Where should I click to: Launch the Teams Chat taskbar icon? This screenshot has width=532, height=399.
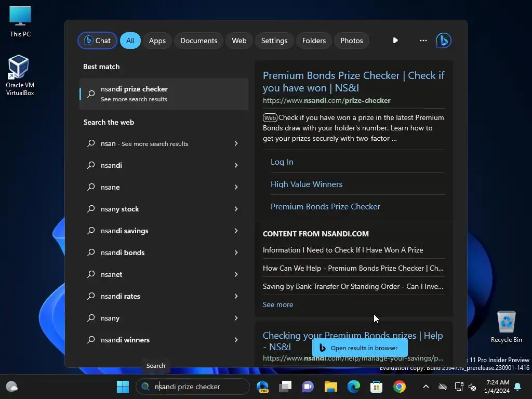point(308,387)
